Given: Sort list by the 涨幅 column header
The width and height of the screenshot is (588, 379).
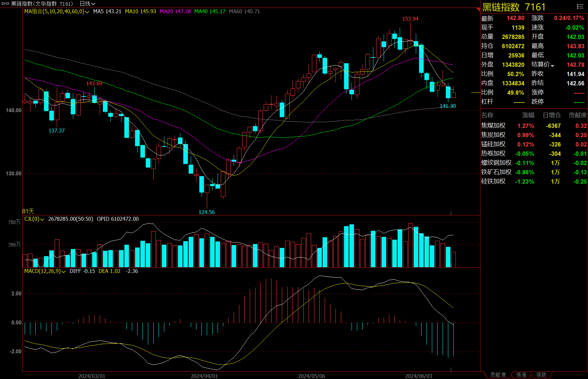Looking at the screenshot, I should click(x=528, y=115).
